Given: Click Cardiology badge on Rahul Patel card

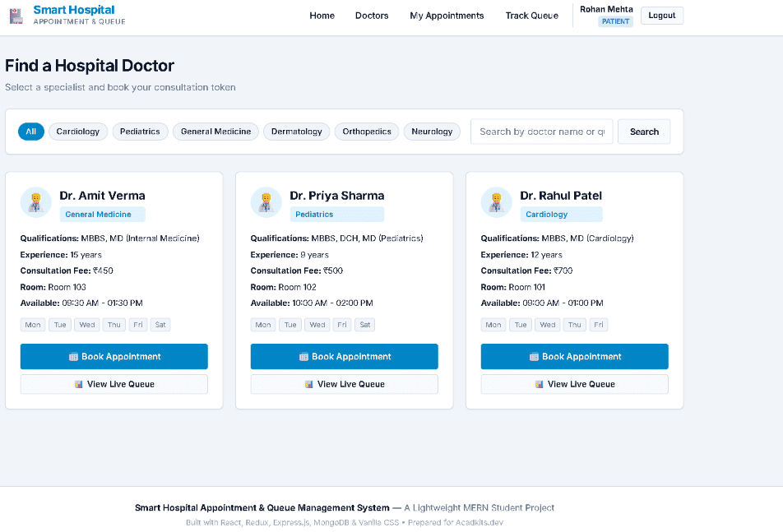Looking at the screenshot, I should tap(561, 214).
